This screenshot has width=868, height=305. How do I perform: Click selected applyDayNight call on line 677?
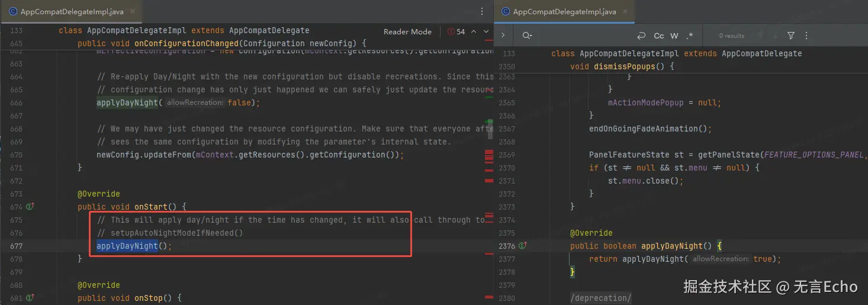(x=127, y=246)
